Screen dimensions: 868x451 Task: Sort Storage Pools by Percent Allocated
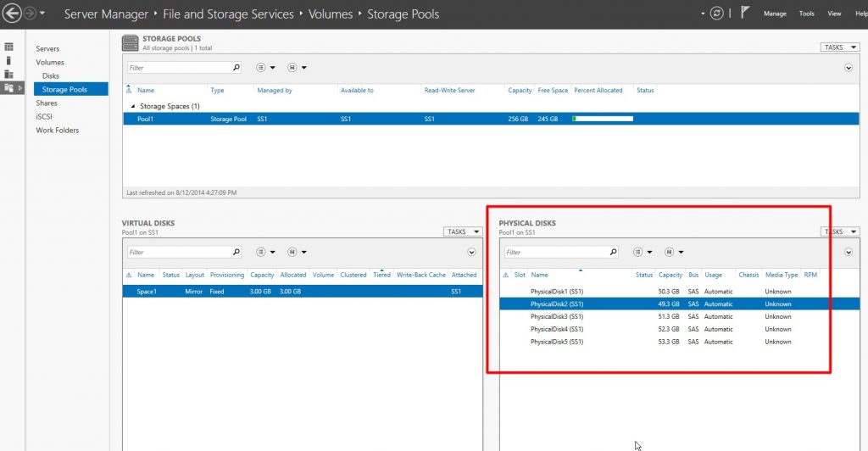(x=598, y=90)
